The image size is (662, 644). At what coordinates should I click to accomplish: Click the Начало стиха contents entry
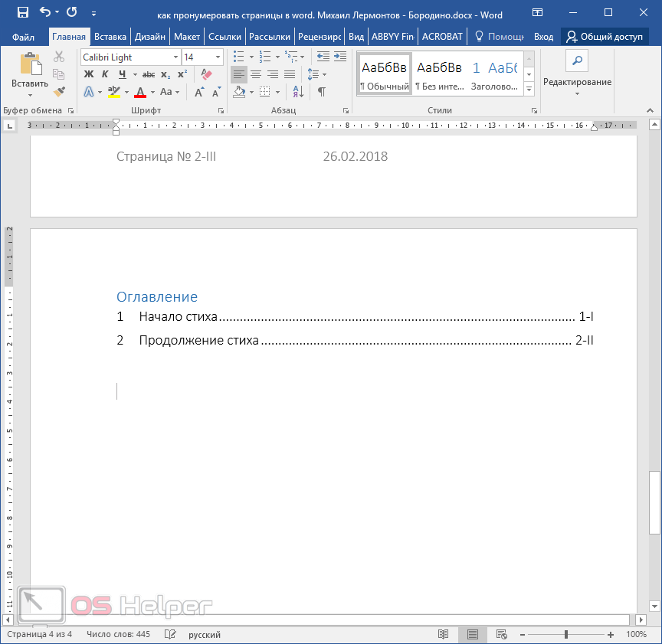point(355,316)
